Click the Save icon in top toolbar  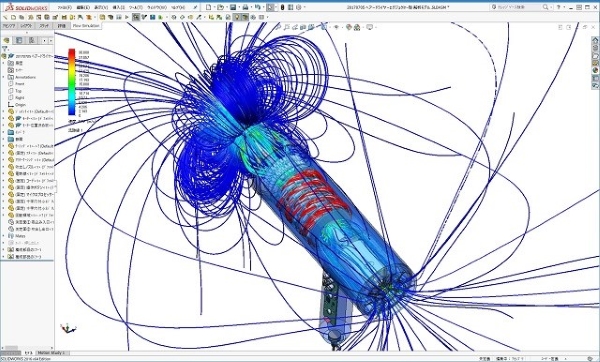[x=233, y=7]
